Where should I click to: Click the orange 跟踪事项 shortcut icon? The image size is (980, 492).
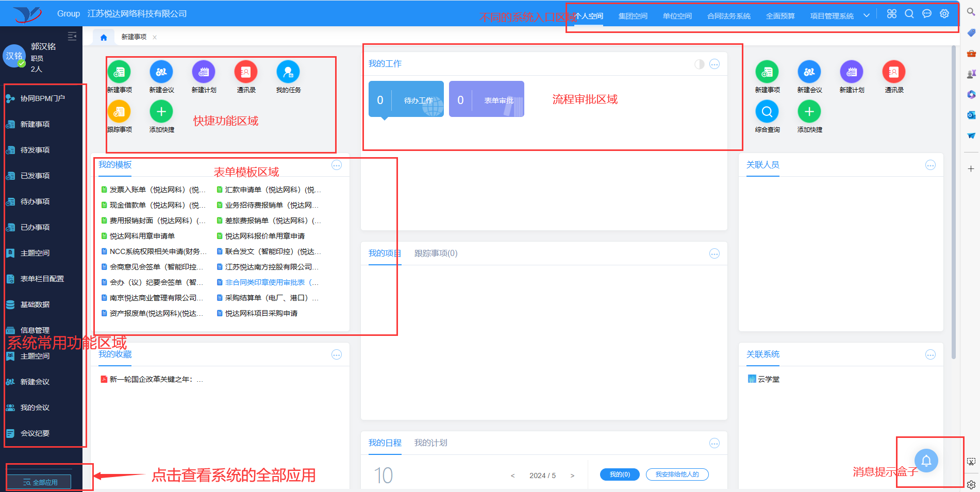point(119,112)
